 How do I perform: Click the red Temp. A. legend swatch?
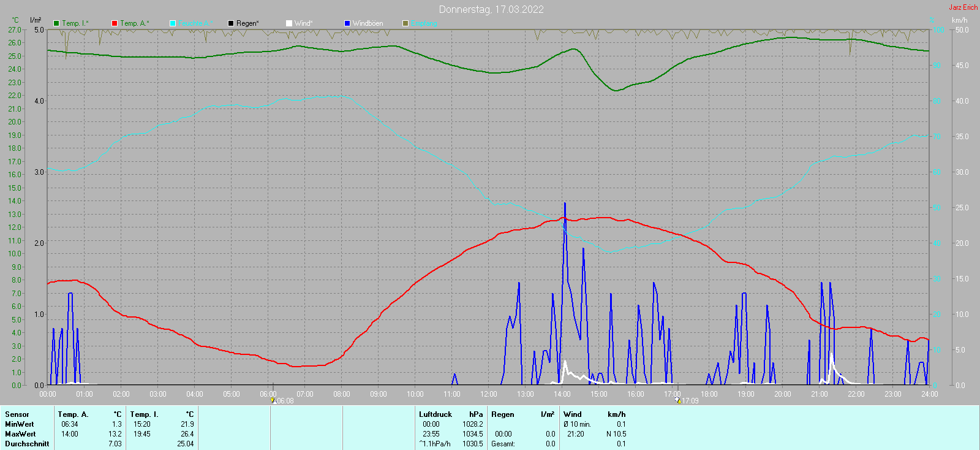(115, 23)
